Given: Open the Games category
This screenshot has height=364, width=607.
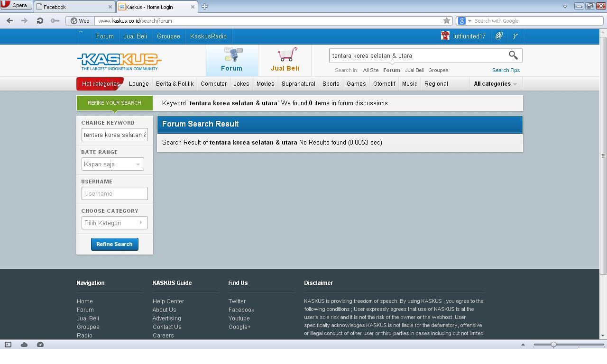Looking at the screenshot, I should pyautogui.click(x=356, y=84).
